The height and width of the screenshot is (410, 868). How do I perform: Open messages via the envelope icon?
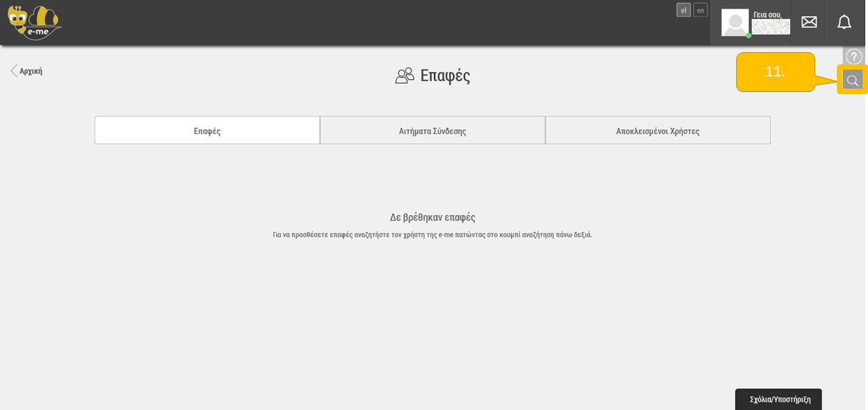tap(809, 22)
